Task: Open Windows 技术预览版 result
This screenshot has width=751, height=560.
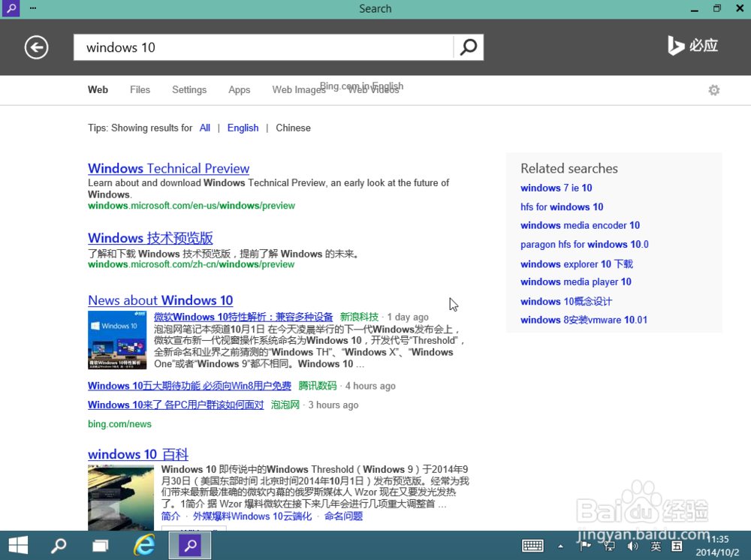Action: 150,238
